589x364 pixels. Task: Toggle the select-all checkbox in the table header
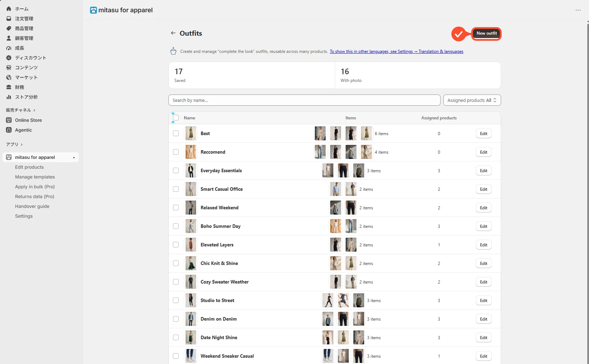[176, 118]
